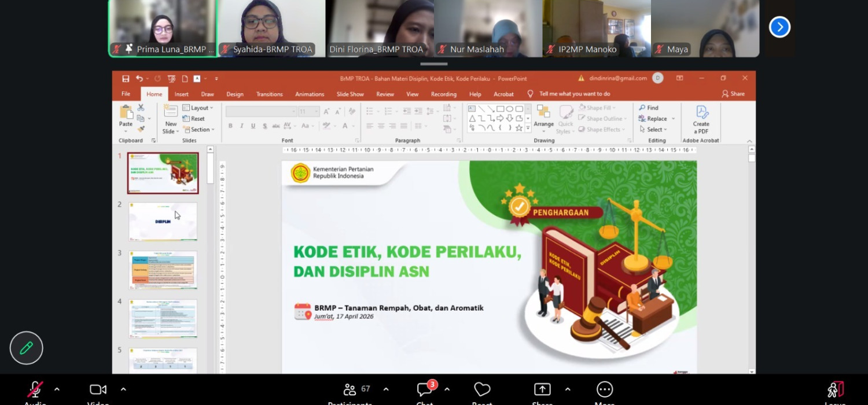Open the Section dropdown menu
This screenshot has height=405, width=868.
click(198, 130)
